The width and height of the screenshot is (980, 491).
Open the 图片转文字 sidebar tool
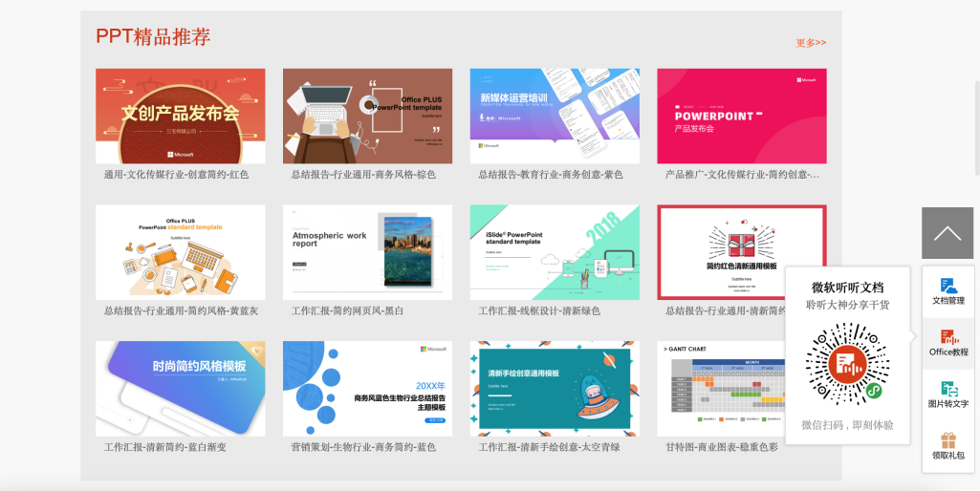pos(948,395)
